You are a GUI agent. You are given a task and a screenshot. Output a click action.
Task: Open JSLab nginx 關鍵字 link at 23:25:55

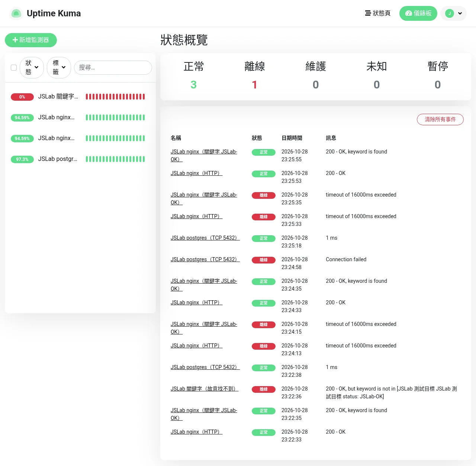click(x=204, y=155)
